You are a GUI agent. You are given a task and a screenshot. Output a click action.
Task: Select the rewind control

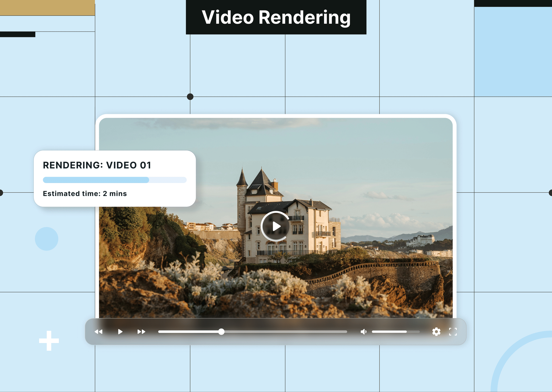pyautogui.click(x=99, y=332)
